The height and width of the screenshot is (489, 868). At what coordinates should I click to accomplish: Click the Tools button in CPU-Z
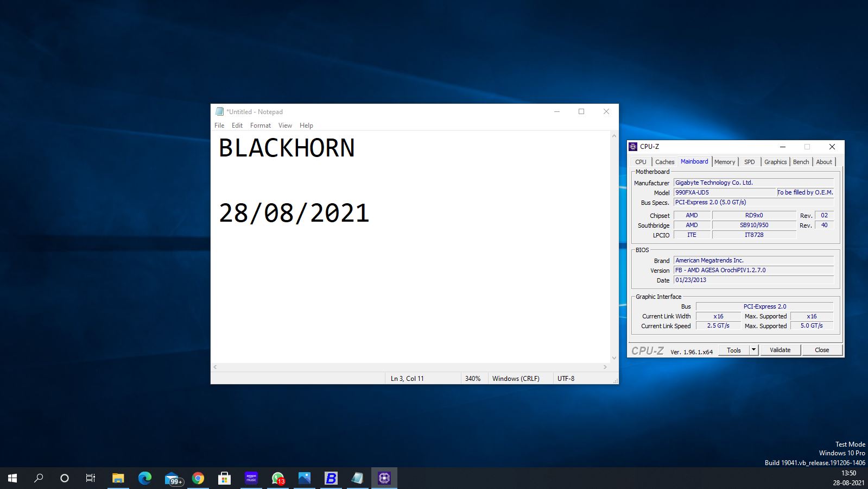tap(734, 350)
